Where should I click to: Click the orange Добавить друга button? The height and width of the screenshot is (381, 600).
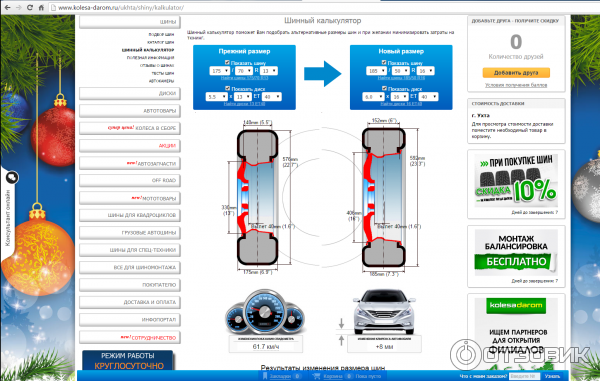tap(516, 73)
